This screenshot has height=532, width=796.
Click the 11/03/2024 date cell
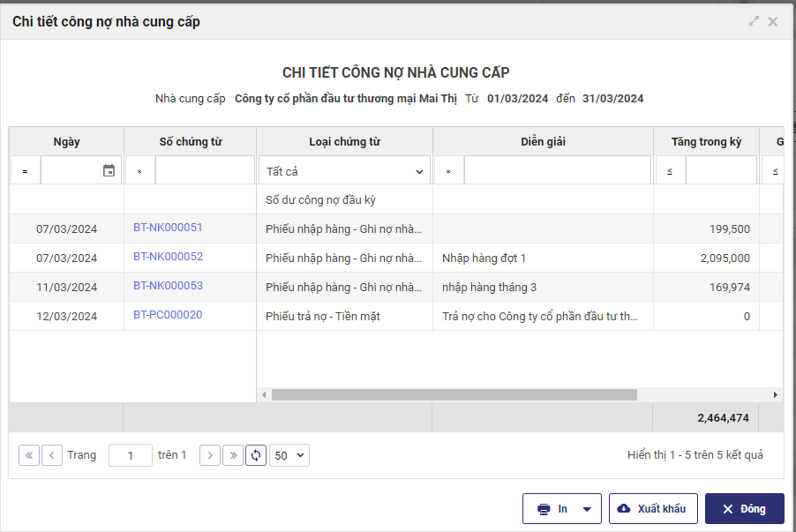pos(66,287)
